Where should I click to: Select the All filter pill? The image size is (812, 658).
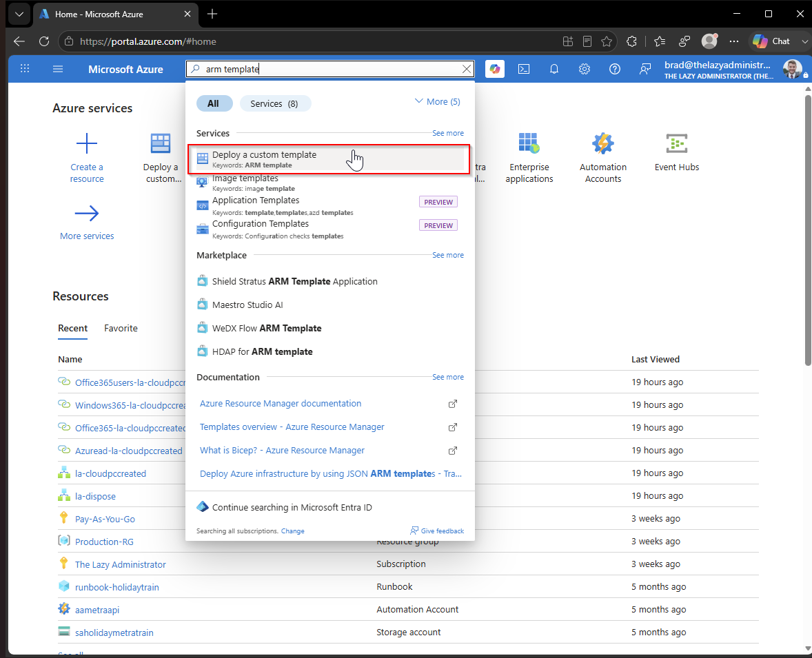coord(214,103)
